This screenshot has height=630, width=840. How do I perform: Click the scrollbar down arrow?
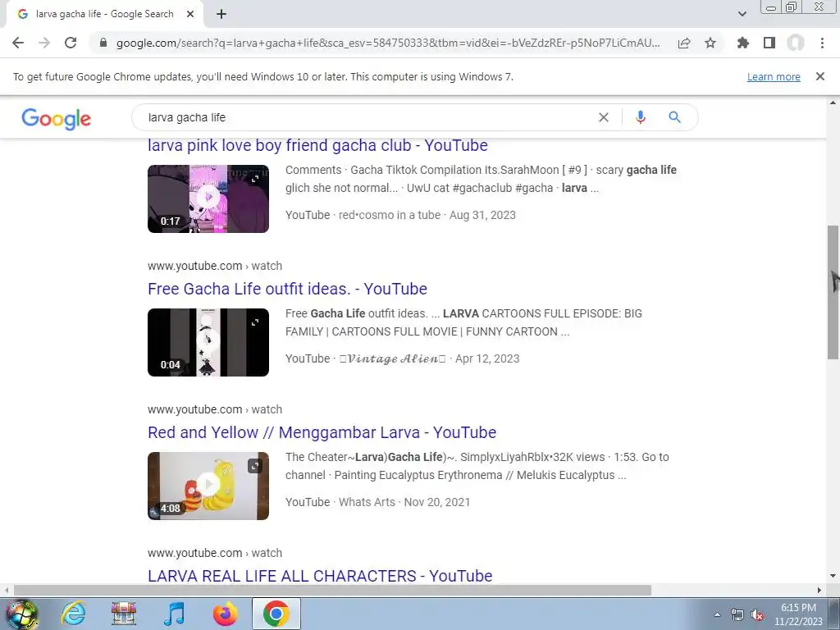click(833, 576)
